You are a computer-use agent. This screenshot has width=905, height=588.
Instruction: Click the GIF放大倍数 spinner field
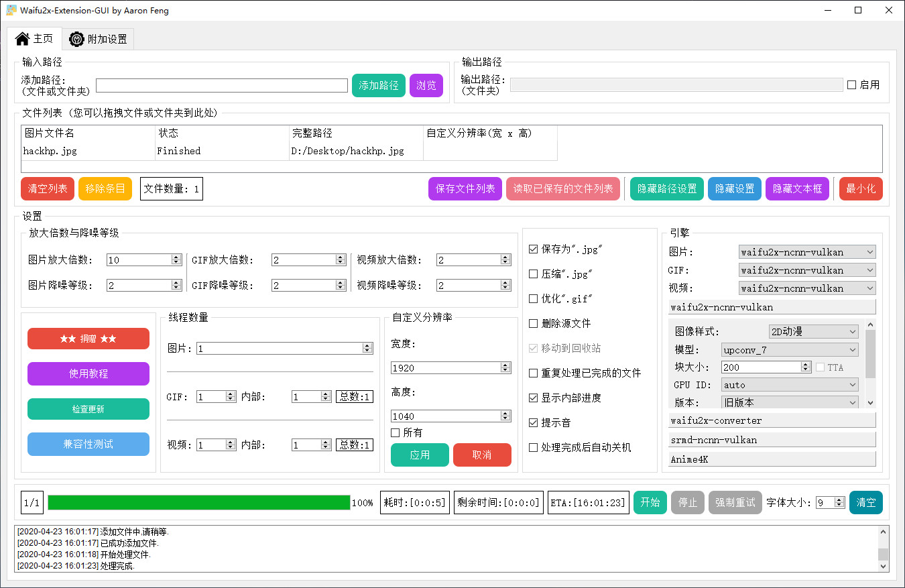pyautogui.click(x=309, y=259)
